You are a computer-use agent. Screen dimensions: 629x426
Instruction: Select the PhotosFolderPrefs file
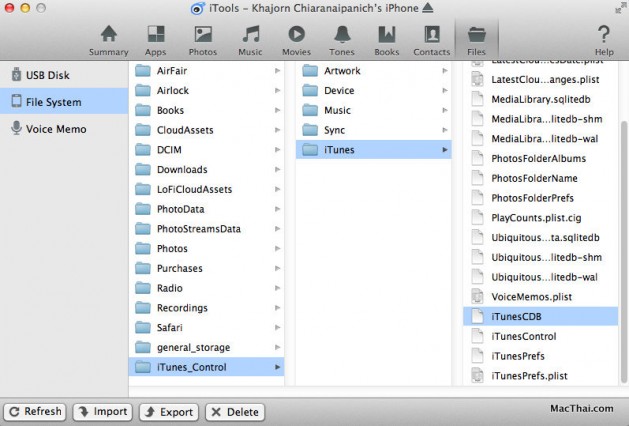tap(540, 198)
